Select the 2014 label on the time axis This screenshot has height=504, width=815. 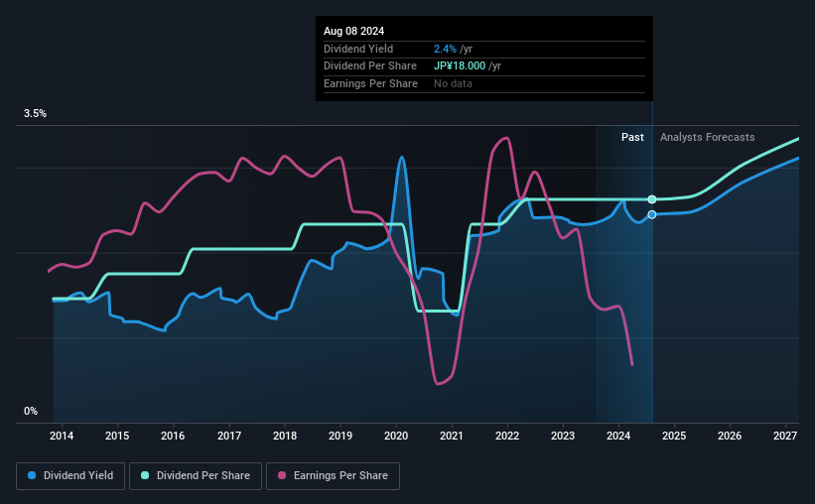tap(62, 436)
